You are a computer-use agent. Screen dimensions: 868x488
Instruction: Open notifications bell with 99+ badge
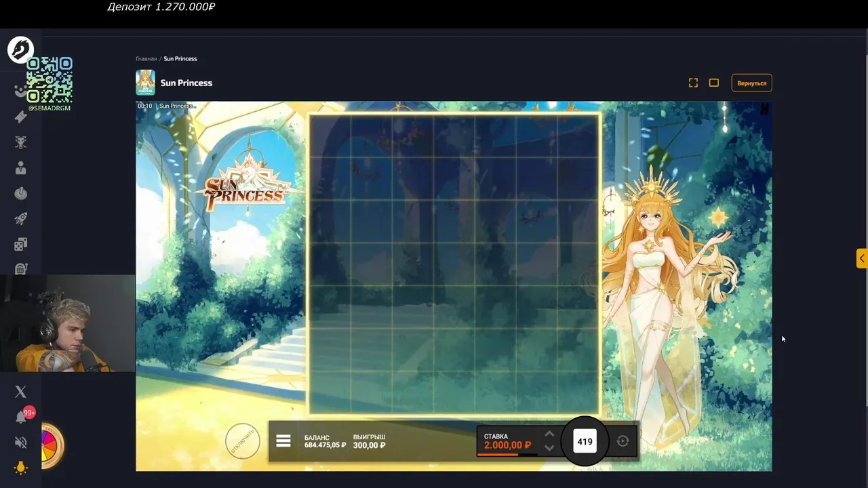[x=22, y=417]
